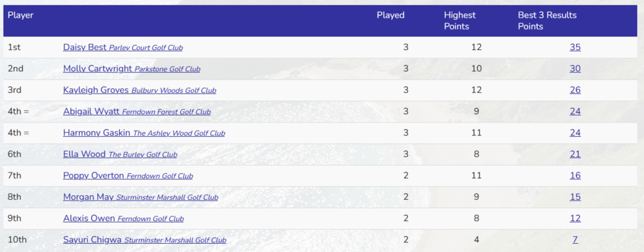This screenshot has width=644, height=252.
Task: View Poppy Overton's 16 points breakdown
Action: click(575, 175)
